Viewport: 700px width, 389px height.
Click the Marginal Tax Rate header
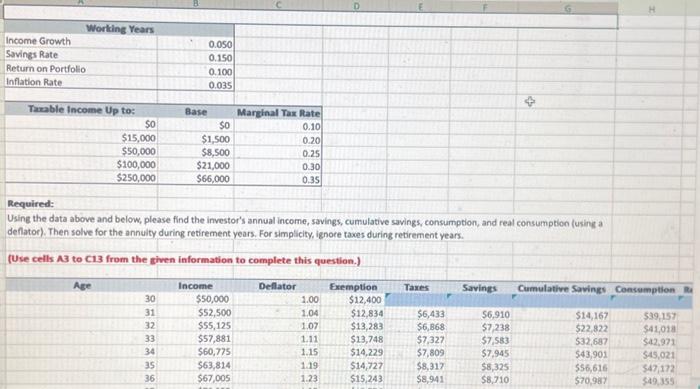click(x=278, y=113)
